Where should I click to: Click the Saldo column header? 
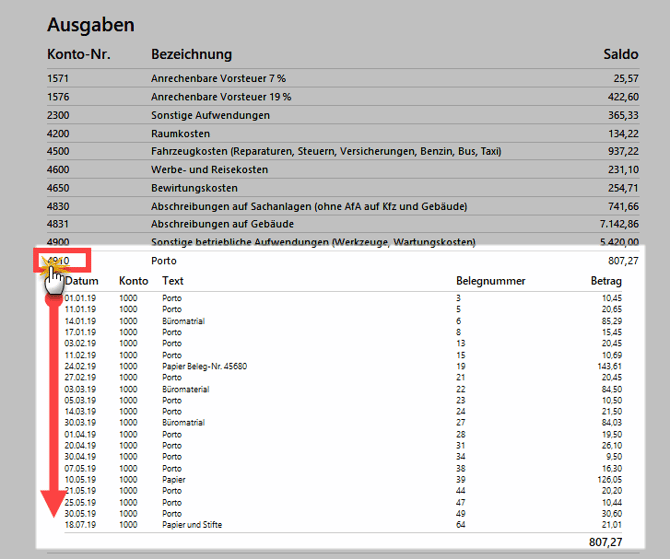click(620, 54)
